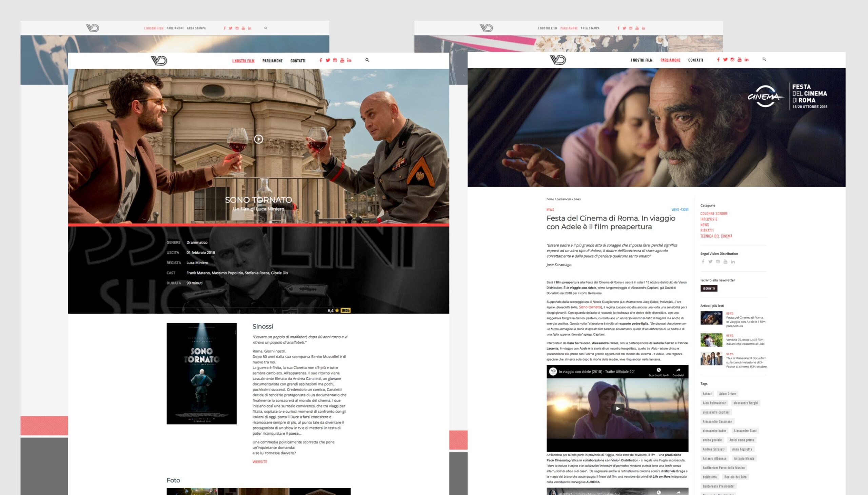Click grey Facebook icon under Segui Vision Distribution
This screenshot has width=868, height=495.
pos(703,261)
